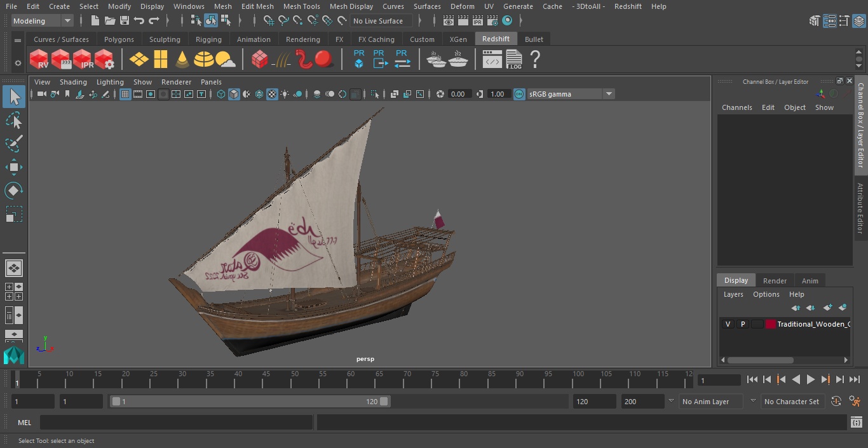Click the Redo arrow in status line
The width and height of the screenshot is (868, 448).
click(154, 21)
